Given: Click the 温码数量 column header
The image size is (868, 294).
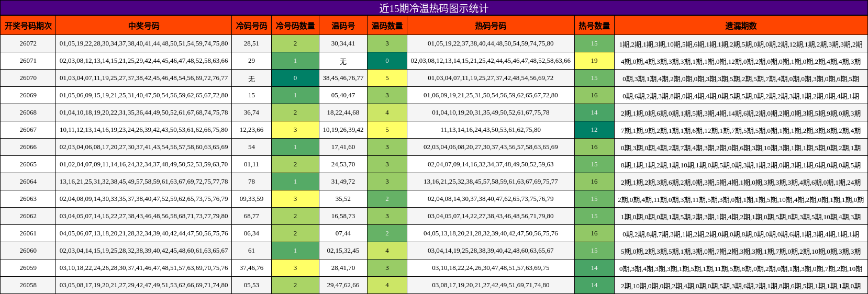Looking at the screenshot, I should coord(387,26).
